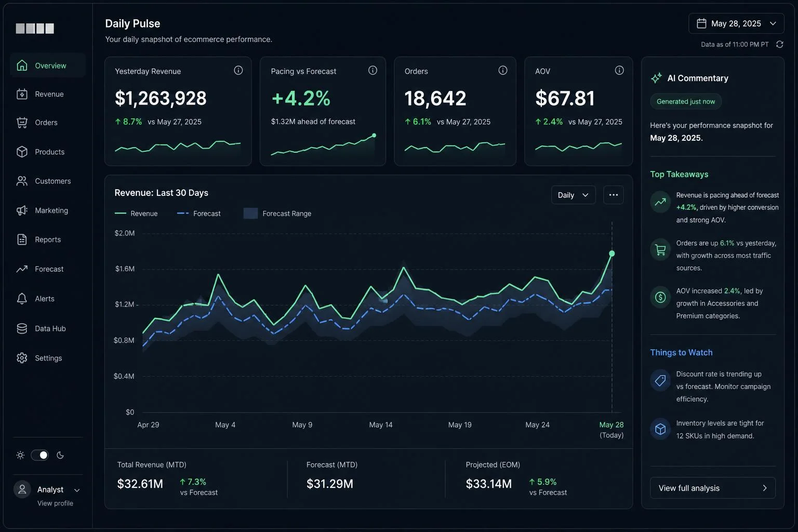Click the $32.61M Total Revenue MTD value
Viewport: 798px width, 532px height.
point(140,484)
